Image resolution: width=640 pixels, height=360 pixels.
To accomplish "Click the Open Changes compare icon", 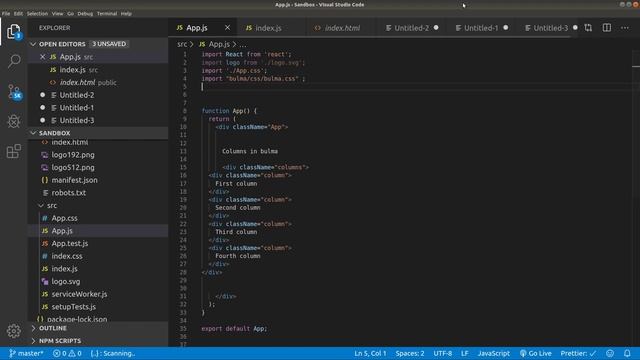I will [588, 28].
